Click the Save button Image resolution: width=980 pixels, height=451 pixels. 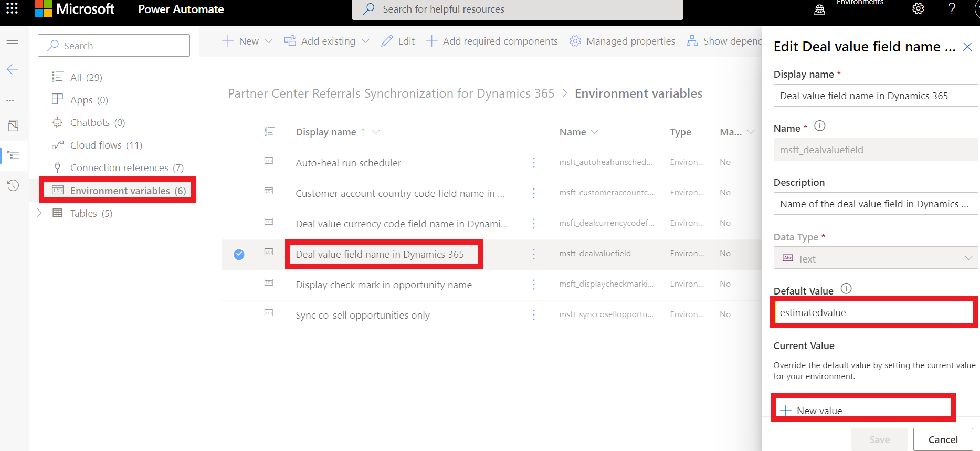[x=879, y=439]
